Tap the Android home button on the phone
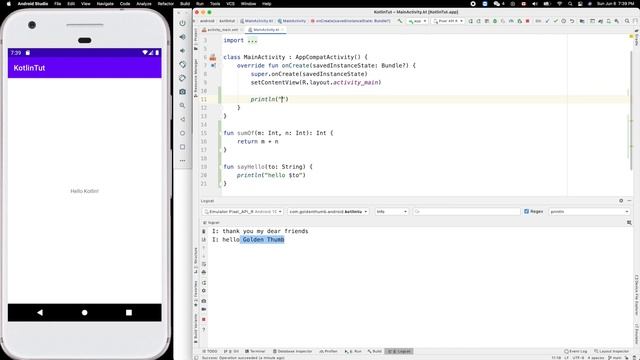Screen dimensions: 640x360 click(x=84, y=313)
